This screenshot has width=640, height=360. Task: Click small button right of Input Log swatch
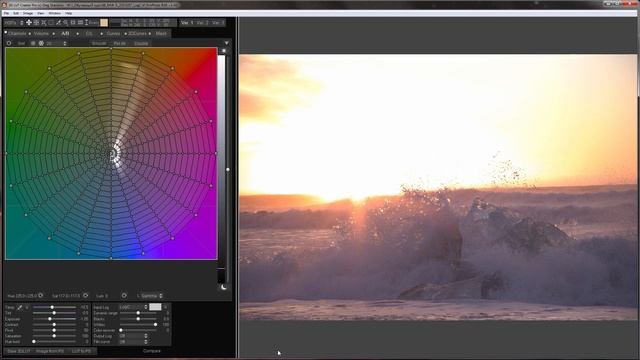click(x=165, y=307)
